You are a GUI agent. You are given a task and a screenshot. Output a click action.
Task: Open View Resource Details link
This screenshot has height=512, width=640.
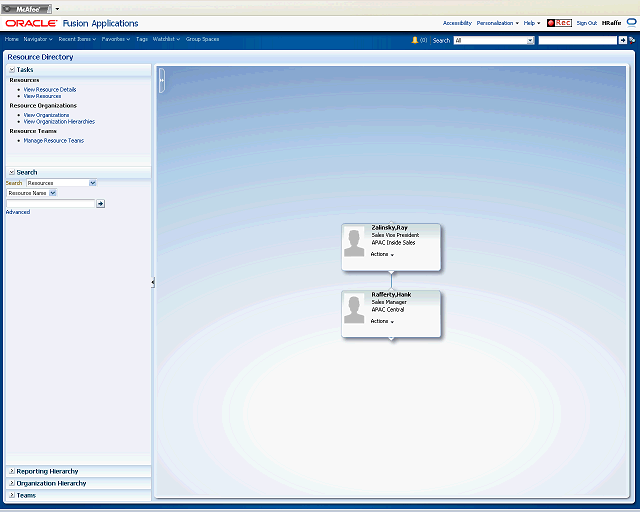coord(50,89)
